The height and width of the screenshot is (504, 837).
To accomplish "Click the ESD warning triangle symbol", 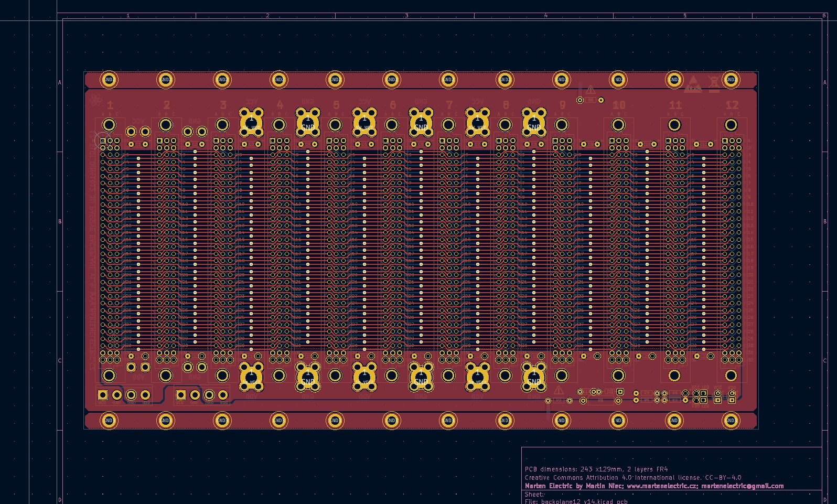I will pyautogui.click(x=693, y=83).
